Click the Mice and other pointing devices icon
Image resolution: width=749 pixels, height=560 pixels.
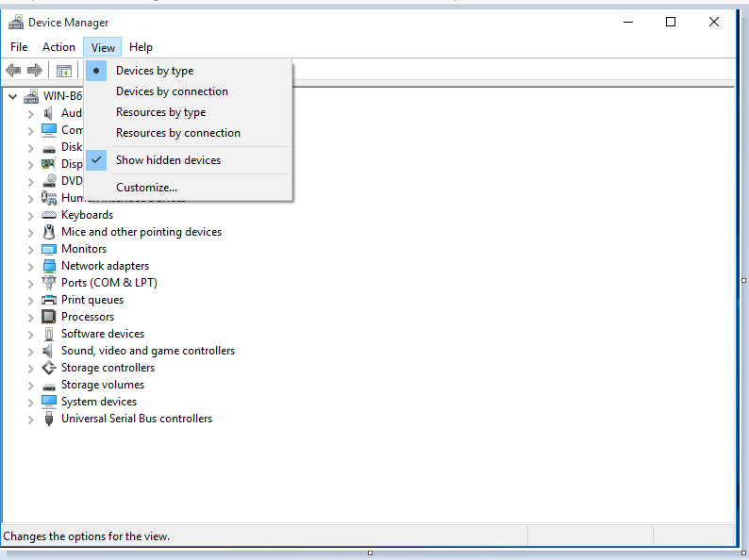click(x=49, y=232)
